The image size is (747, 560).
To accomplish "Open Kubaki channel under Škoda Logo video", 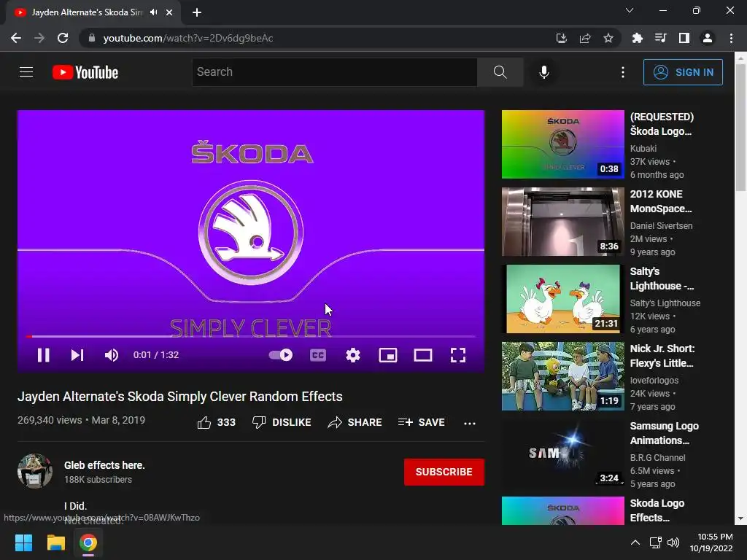I will coord(643,149).
